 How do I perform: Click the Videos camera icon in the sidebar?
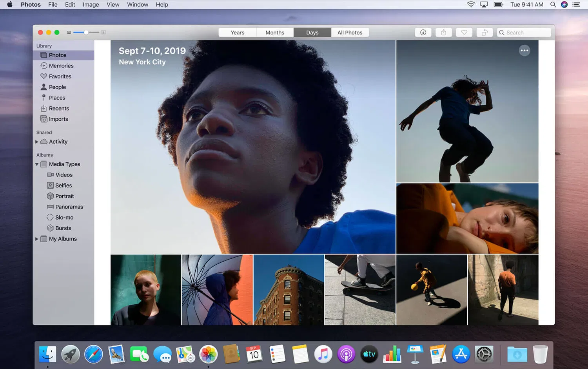coord(50,175)
